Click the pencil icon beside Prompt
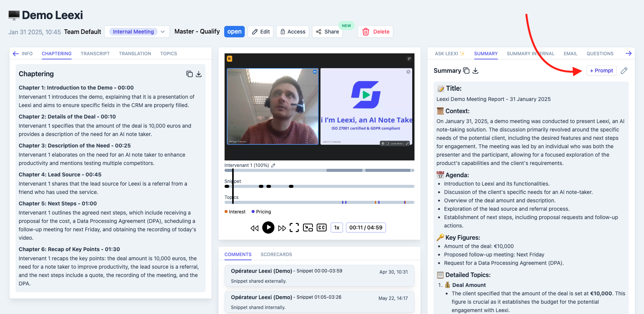644x314 pixels. pyautogui.click(x=624, y=70)
